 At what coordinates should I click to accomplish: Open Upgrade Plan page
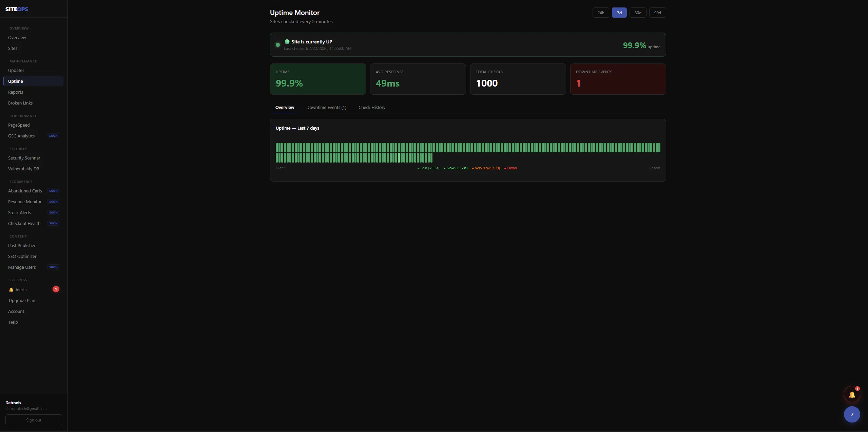point(33,300)
